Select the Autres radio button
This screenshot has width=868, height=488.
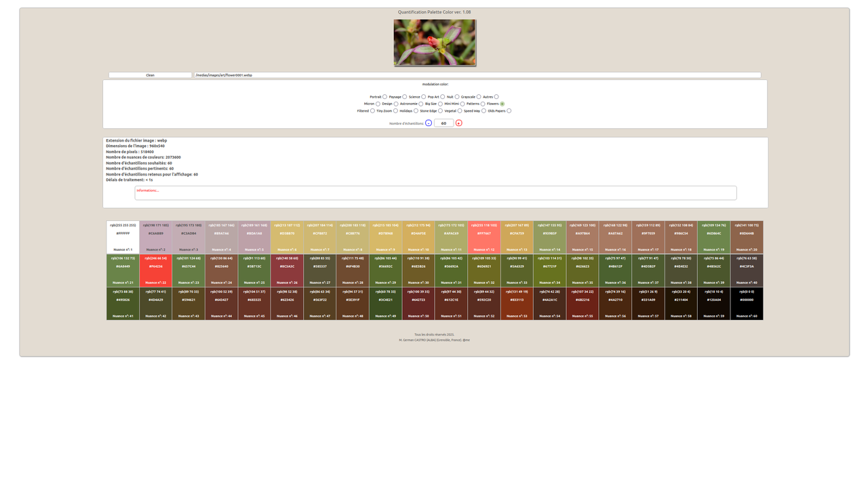click(x=496, y=97)
